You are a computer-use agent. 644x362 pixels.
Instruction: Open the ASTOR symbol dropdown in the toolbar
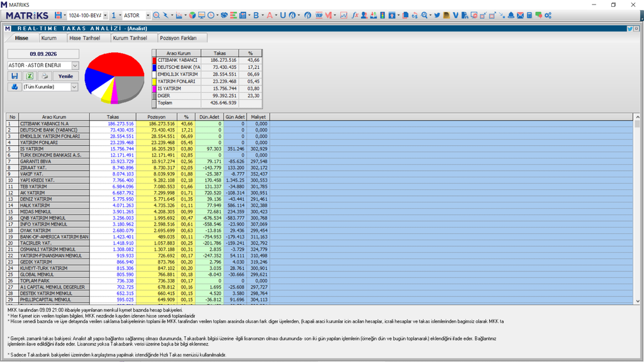pos(148,15)
